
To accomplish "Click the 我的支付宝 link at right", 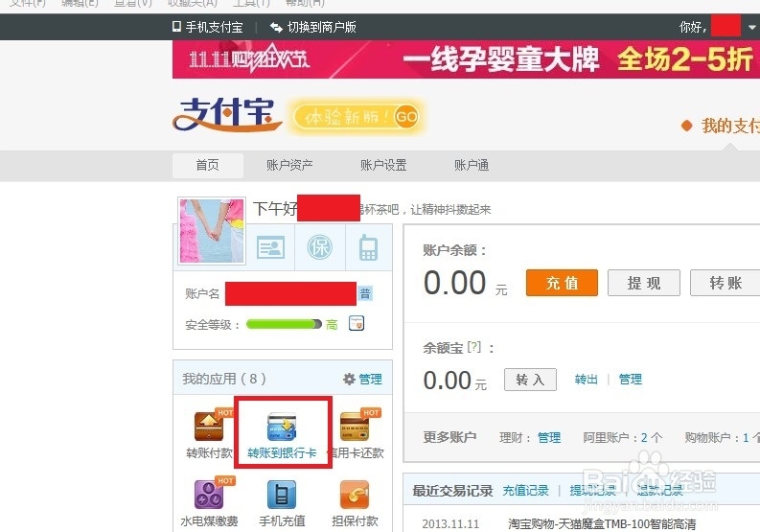I will coord(730,126).
